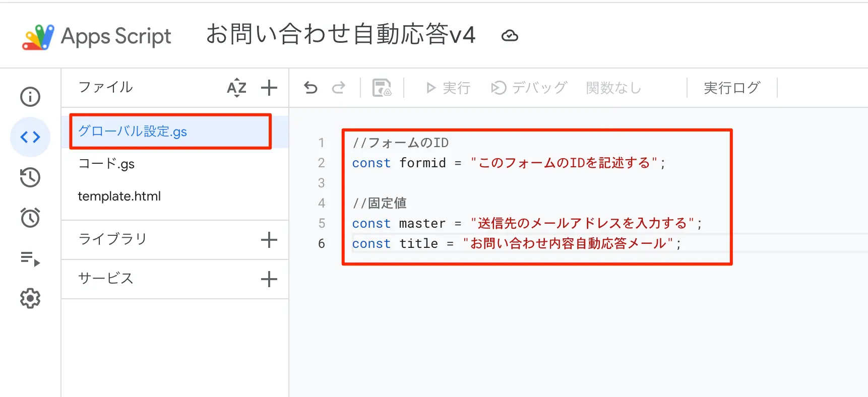Screen dimensions: 868x397
Task: Open Project Settings gear icon
Action: click(x=30, y=298)
